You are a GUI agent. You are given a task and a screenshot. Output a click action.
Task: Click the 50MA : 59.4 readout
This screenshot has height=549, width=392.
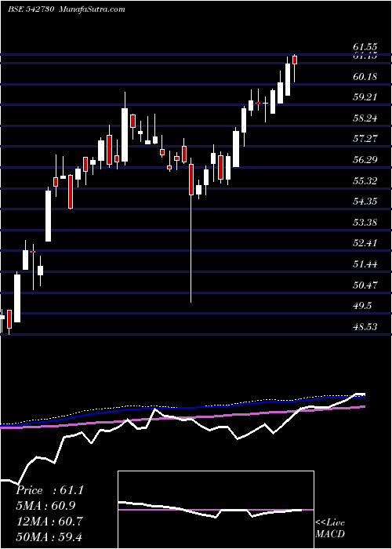point(49,536)
